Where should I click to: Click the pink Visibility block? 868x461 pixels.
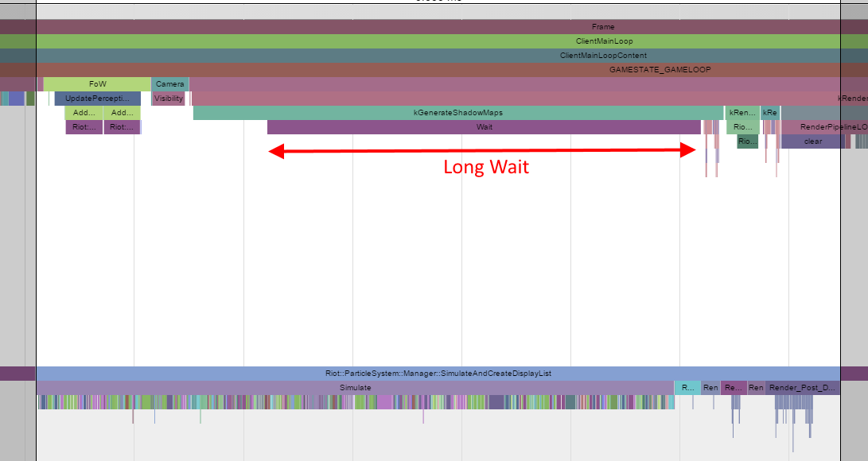169,99
